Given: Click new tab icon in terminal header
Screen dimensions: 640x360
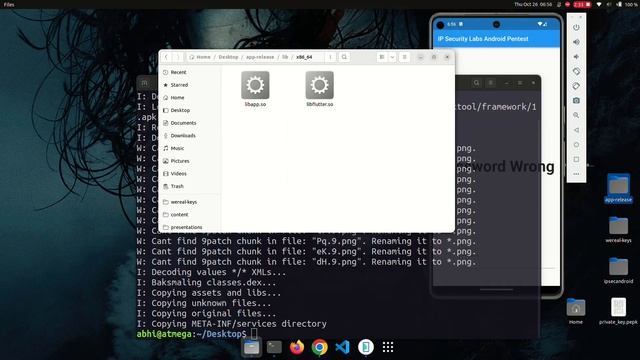Looking at the screenshot, I should (144, 83).
